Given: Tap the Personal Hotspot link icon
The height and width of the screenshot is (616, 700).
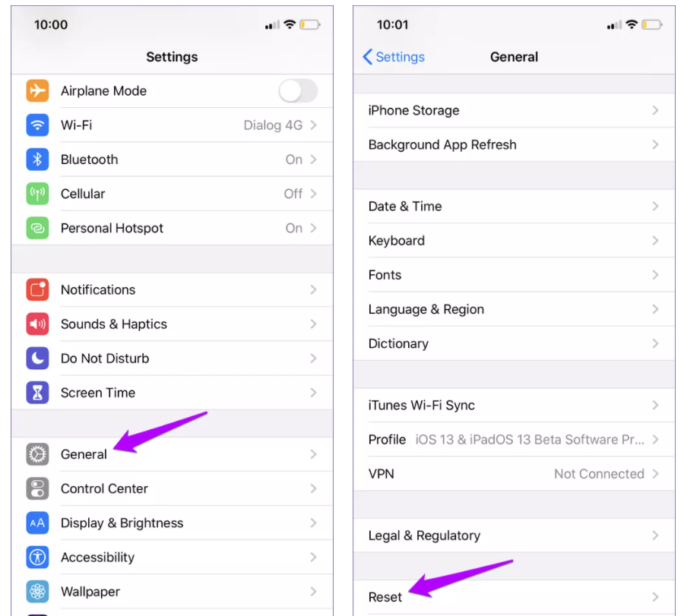Looking at the screenshot, I should pos(37,228).
